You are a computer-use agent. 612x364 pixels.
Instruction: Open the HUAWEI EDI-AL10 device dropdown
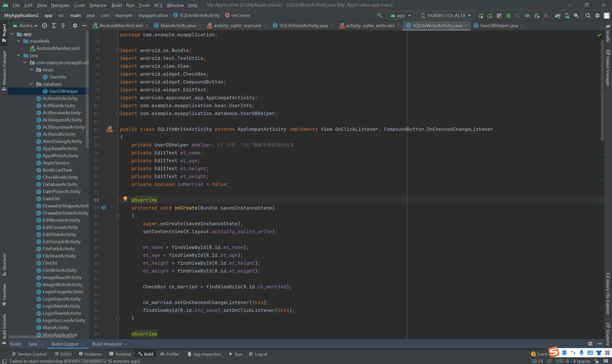pos(446,16)
